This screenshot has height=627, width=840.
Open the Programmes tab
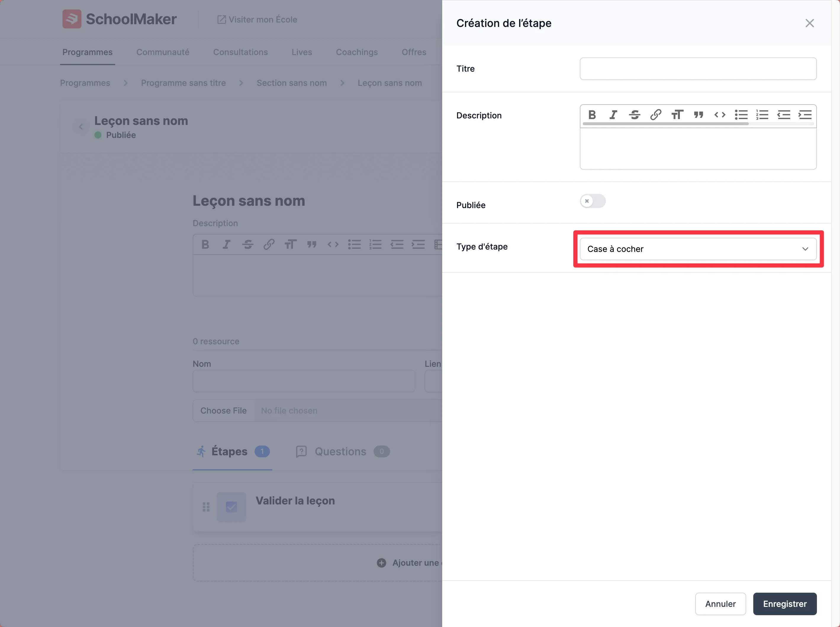pos(87,52)
